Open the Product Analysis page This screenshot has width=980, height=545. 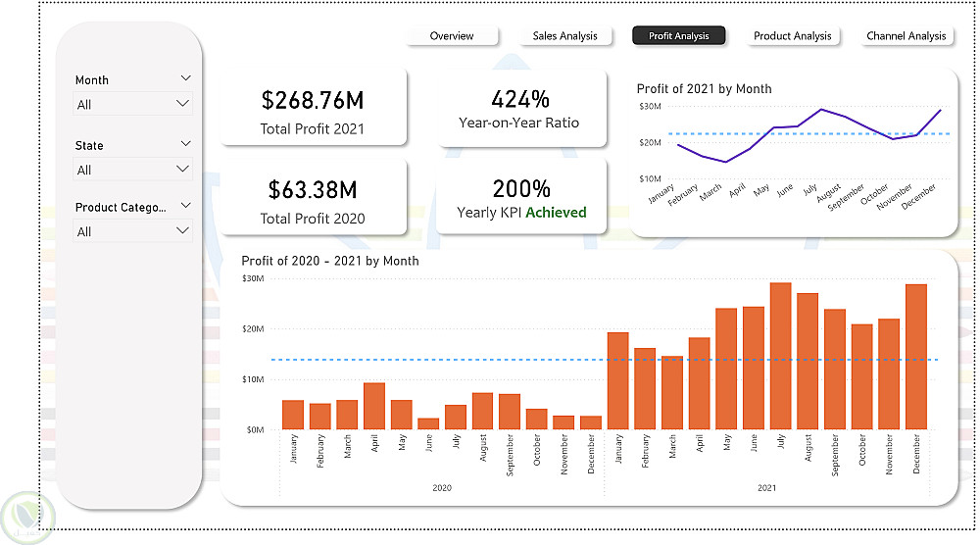tap(793, 35)
